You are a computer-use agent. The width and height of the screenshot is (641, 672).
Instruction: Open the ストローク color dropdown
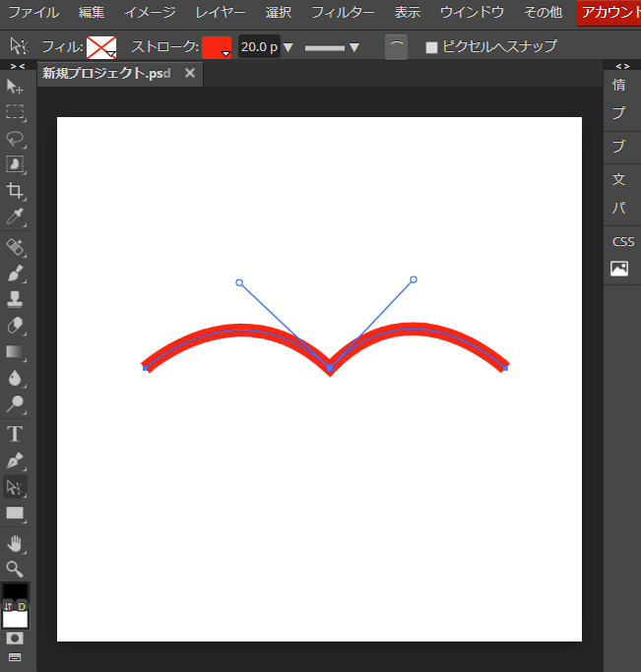217,47
